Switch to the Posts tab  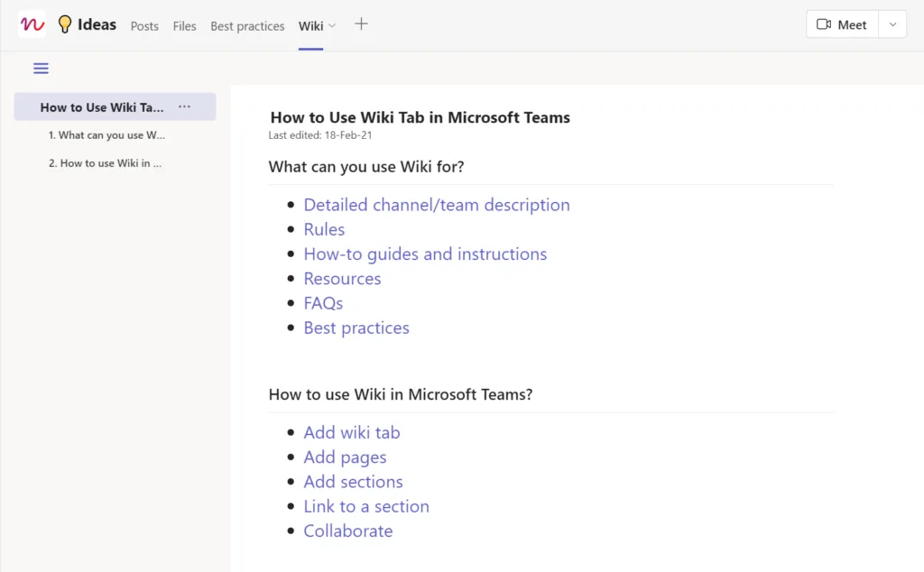tap(144, 26)
